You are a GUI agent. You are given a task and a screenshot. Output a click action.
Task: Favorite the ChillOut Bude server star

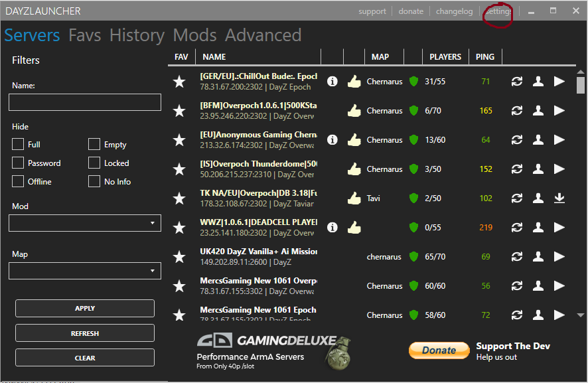click(179, 82)
